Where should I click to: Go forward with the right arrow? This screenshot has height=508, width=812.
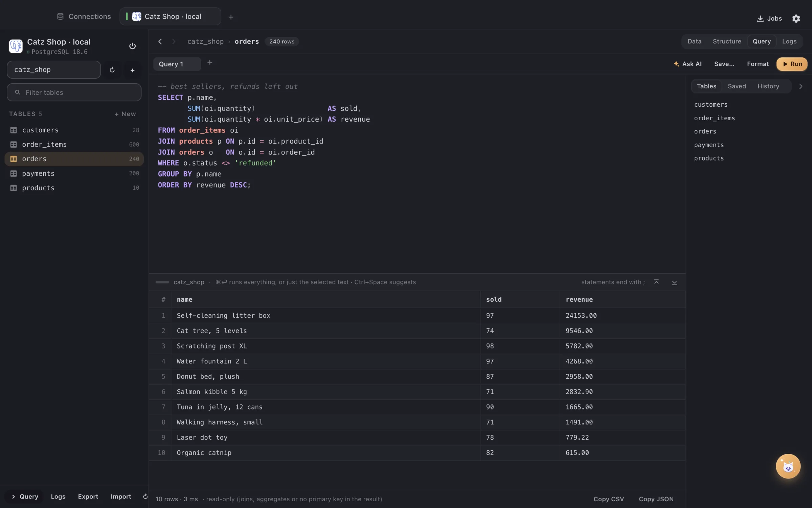coord(174,41)
